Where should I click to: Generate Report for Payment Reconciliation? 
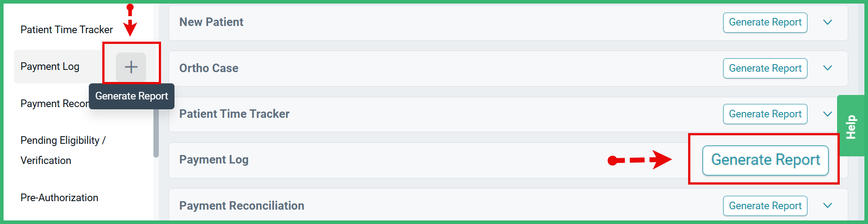pos(765,206)
